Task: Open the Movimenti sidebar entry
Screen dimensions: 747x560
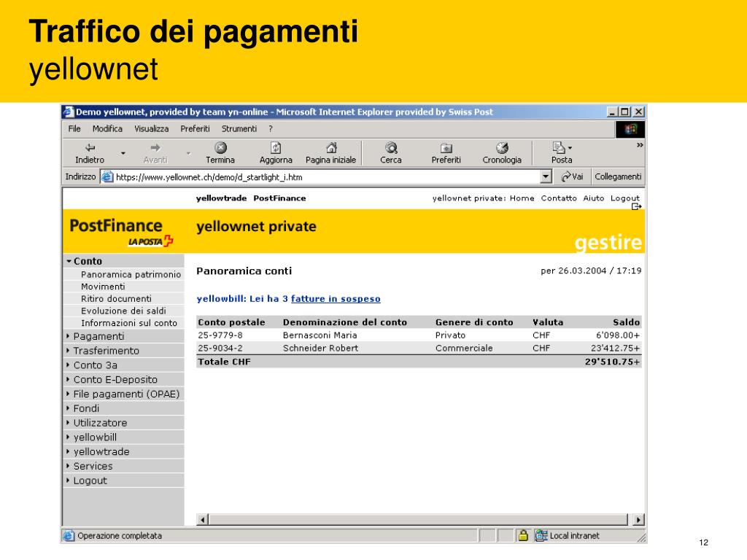Action: pyautogui.click(x=103, y=287)
